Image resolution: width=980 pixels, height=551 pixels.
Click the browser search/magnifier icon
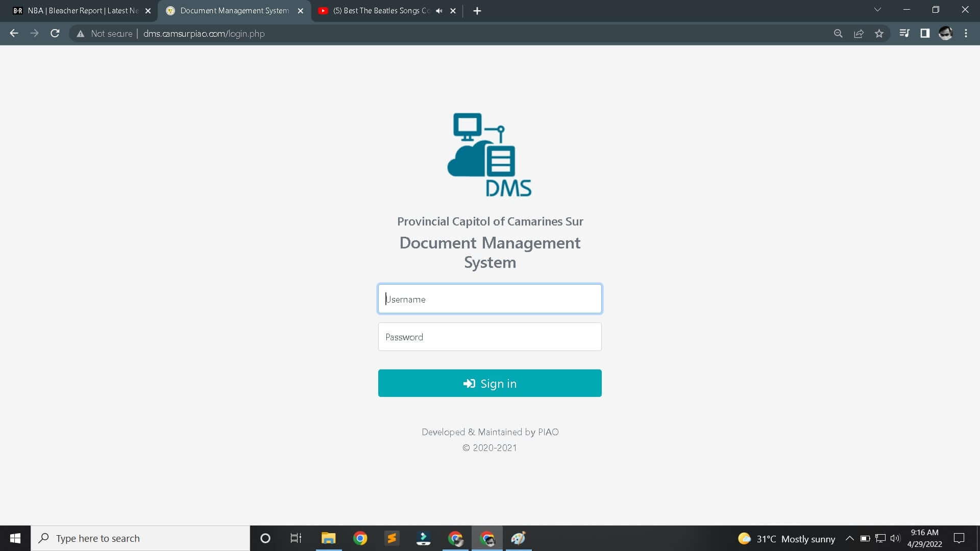tap(838, 33)
